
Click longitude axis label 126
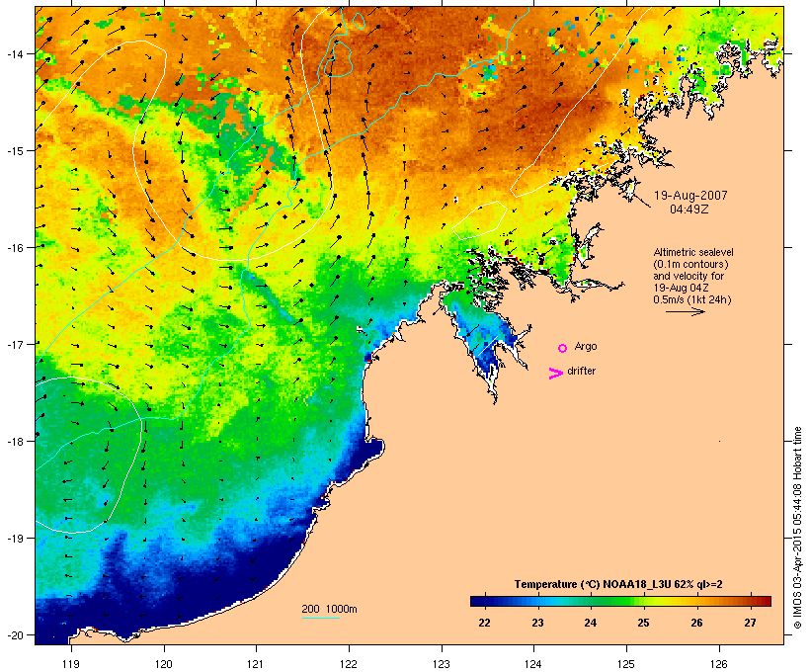point(719,664)
